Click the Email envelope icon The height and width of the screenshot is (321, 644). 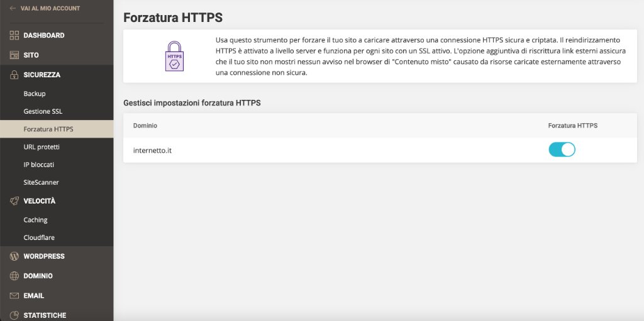pos(14,295)
